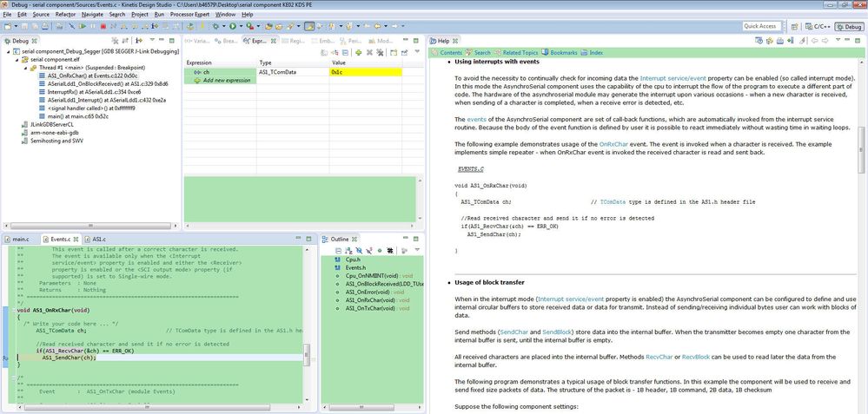Select the Variables view tab
Image resolution: width=868 pixels, height=414 pixels.
(198, 41)
